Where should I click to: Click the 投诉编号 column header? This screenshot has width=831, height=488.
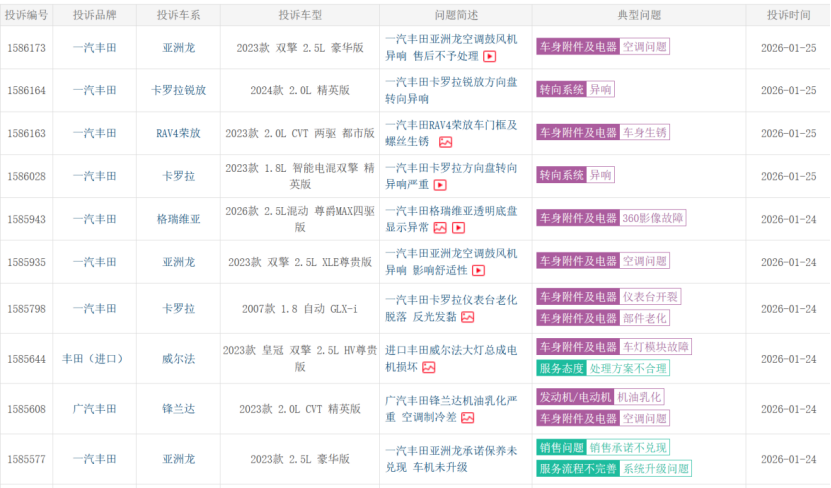coord(26,15)
